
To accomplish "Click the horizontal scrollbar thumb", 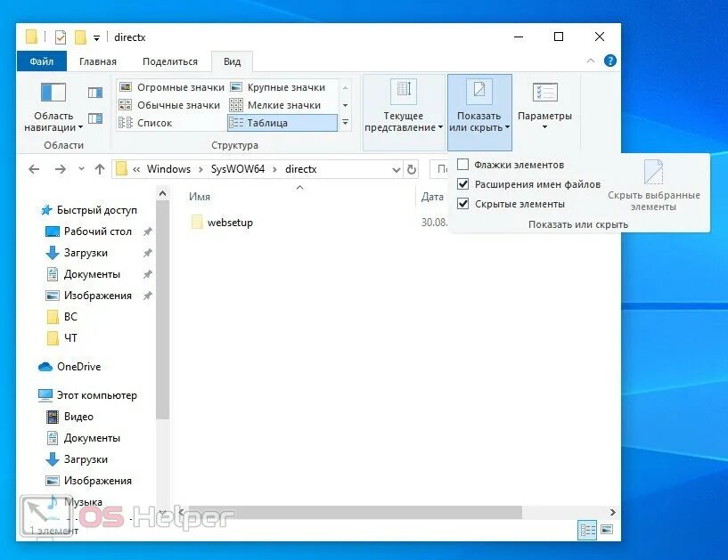I will coord(356,512).
